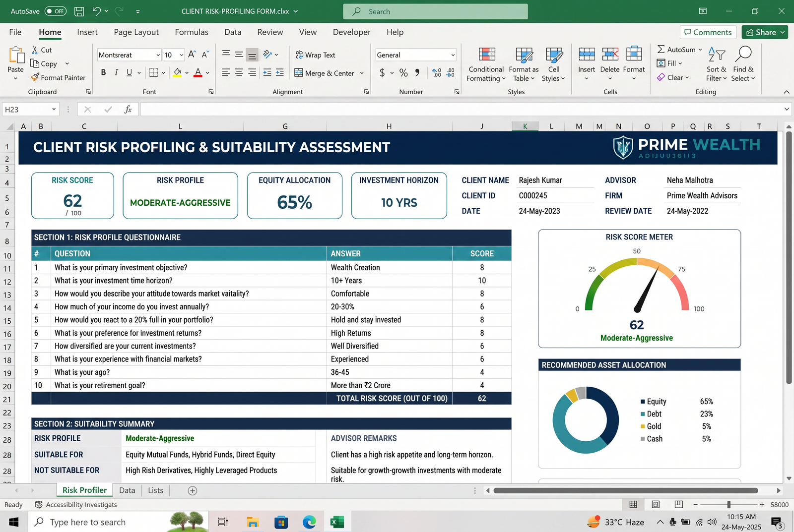This screenshot has width=794, height=532.
Task: Click the Cut scissors icon
Action: pos(35,50)
